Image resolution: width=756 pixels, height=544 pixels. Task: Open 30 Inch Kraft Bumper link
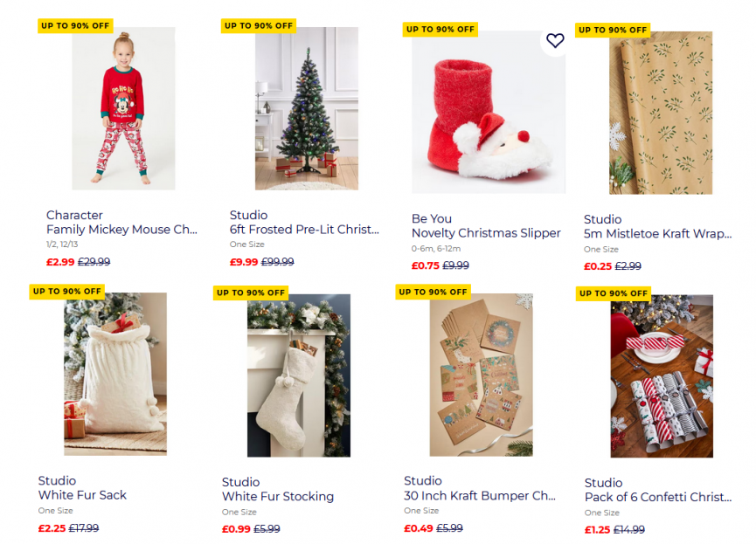pos(480,496)
